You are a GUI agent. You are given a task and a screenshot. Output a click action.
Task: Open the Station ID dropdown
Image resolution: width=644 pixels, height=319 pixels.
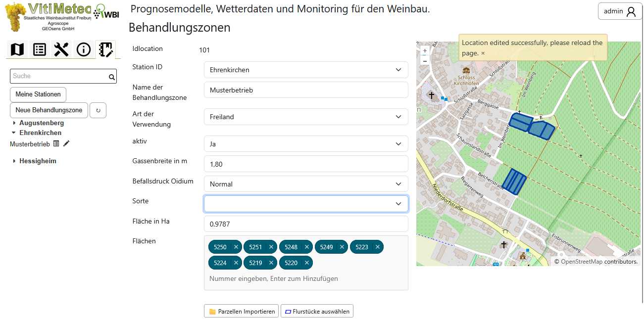(306, 70)
